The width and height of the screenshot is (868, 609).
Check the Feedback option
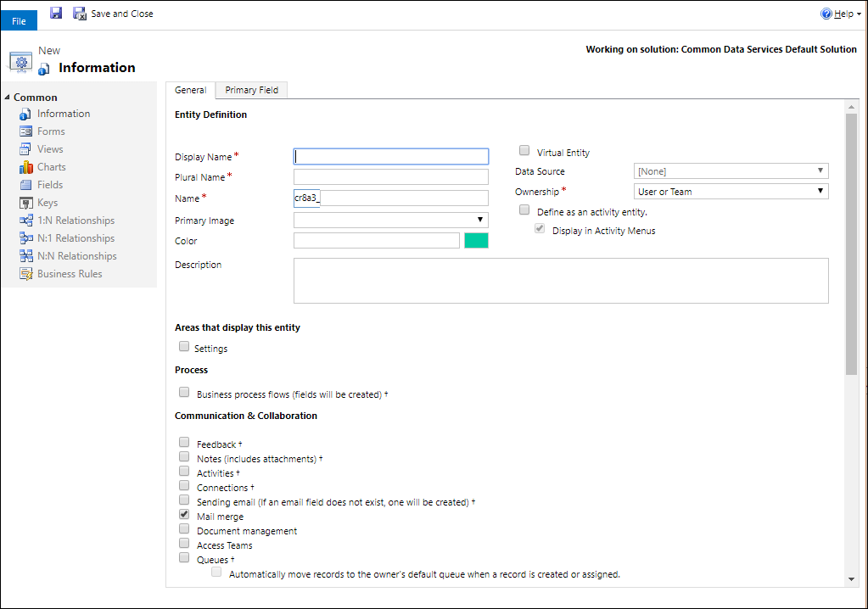click(x=184, y=442)
